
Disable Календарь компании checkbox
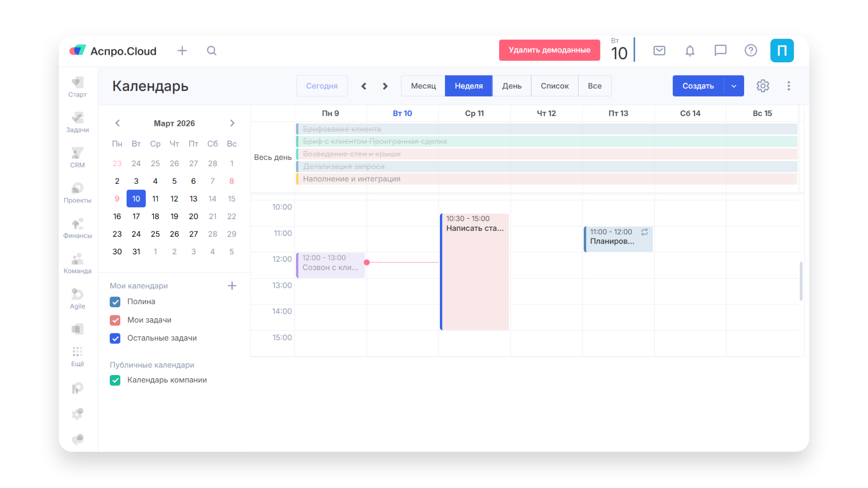click(115, 380)
